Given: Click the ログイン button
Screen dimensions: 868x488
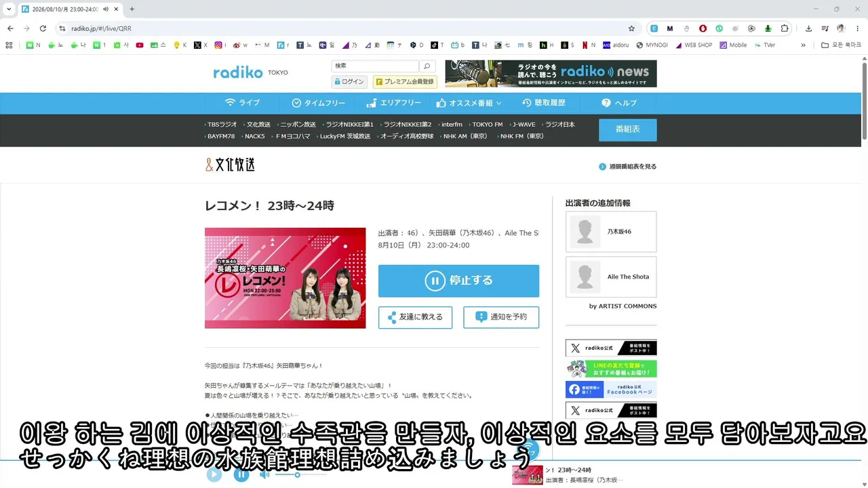Looking at the screenshot, I should point(349,82).
